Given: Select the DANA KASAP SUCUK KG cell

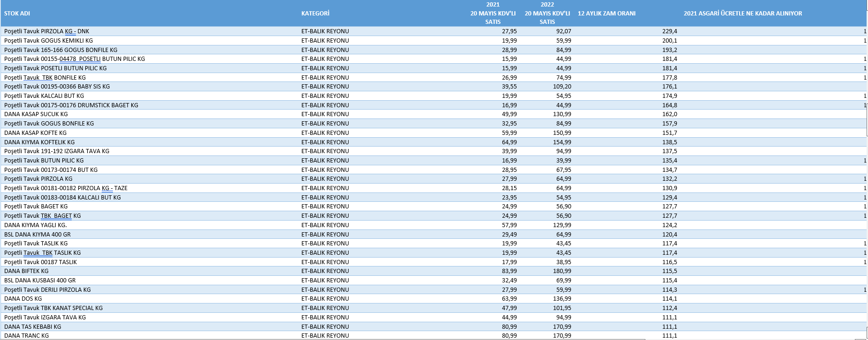Looking at the screenshot, I should 36,114.
